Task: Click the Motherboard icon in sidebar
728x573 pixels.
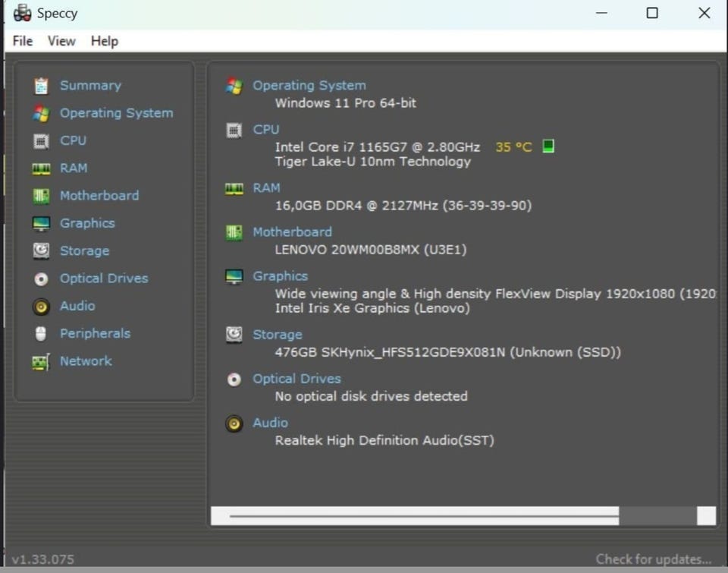Action: tap(41, 196)
